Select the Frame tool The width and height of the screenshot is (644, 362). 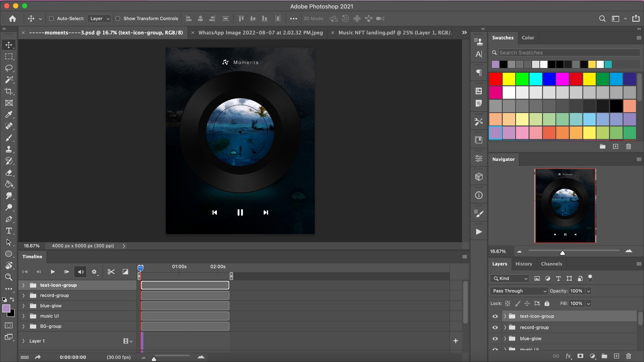[9, 103]
